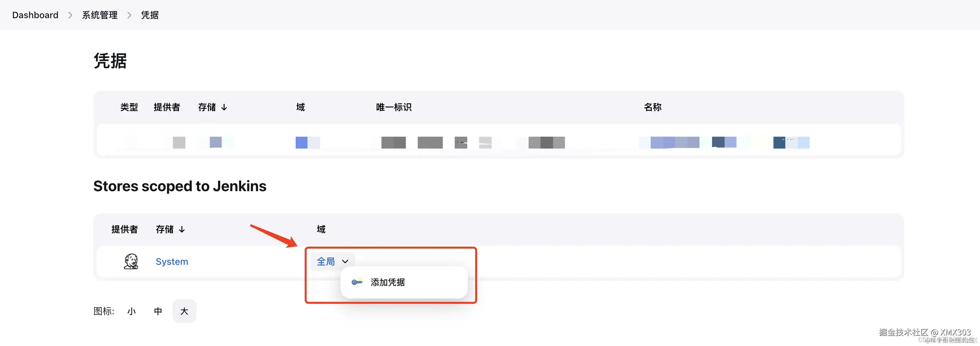980x346 pixels.
Task: Select 中 icon size
Action: 158,311
